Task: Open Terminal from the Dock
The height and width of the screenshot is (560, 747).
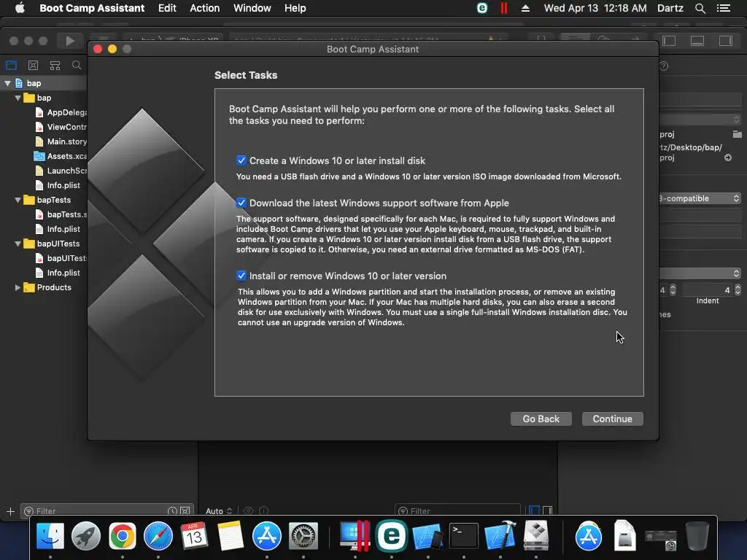Action: pos(463,536)
